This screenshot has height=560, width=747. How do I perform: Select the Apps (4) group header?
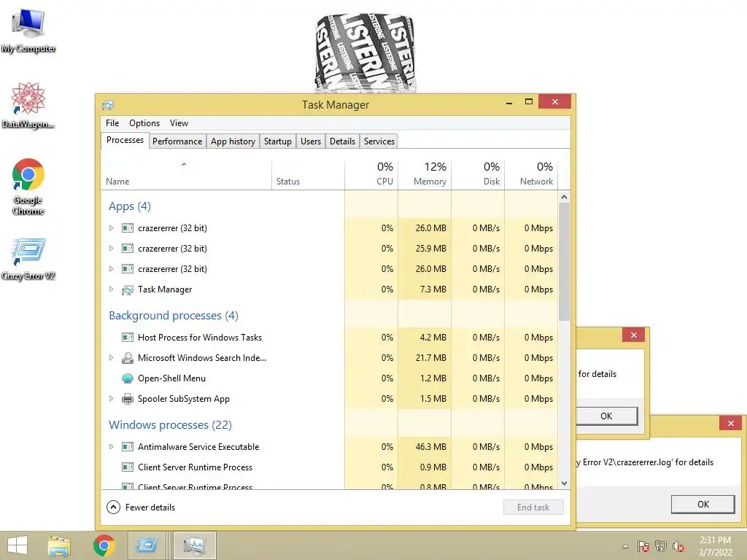pyautogui.click(x=130, y=206)
